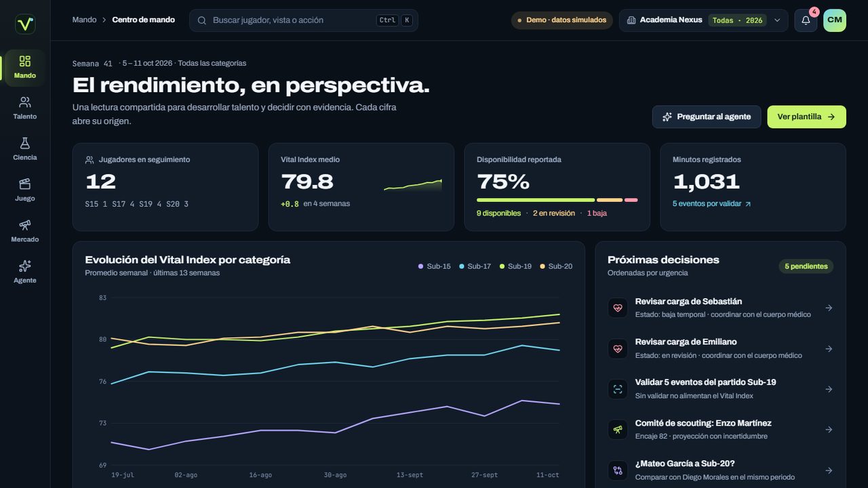Click the Vital Index sparkline
The width and height of the screenshot is (868, 488).
tap(413, 184)
